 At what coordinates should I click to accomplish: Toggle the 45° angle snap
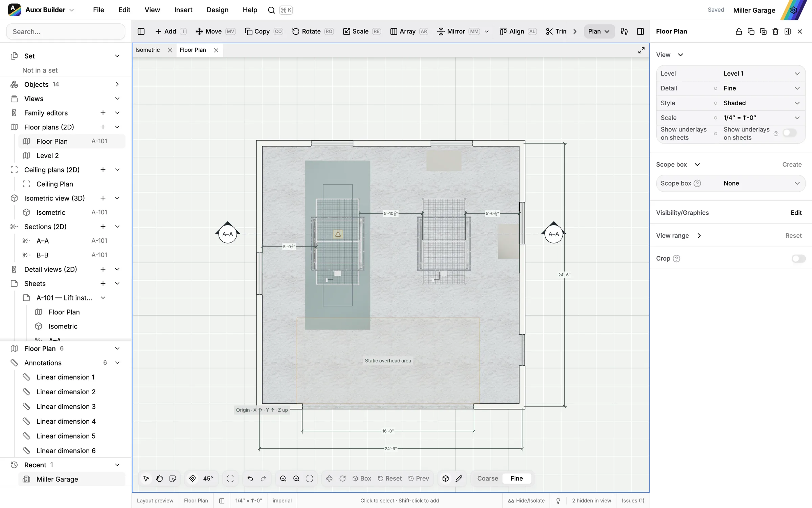tap(208, 479)
